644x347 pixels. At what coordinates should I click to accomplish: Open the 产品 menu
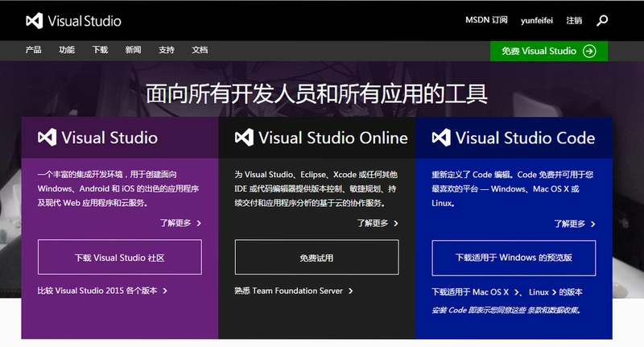[33, 50]
